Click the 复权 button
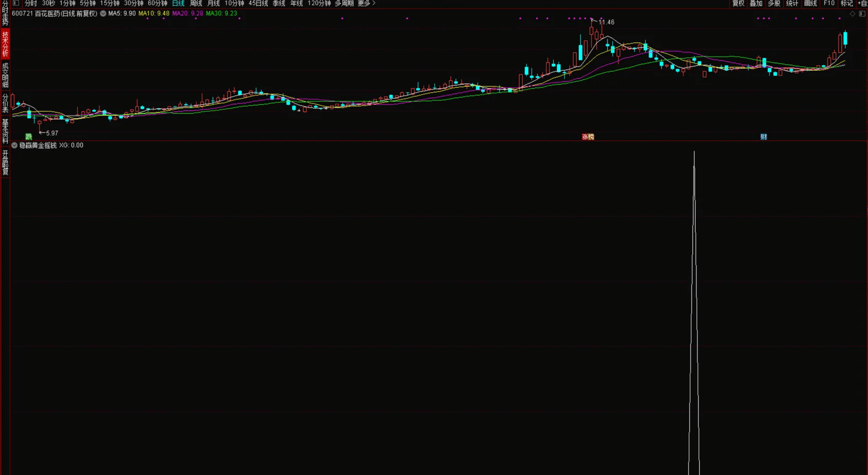The width and height of the screenshot is (868, 475). (x=738, y=3)
